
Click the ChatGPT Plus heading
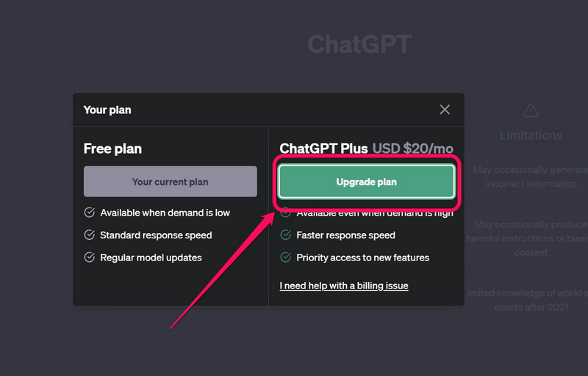tap(323, 149)
